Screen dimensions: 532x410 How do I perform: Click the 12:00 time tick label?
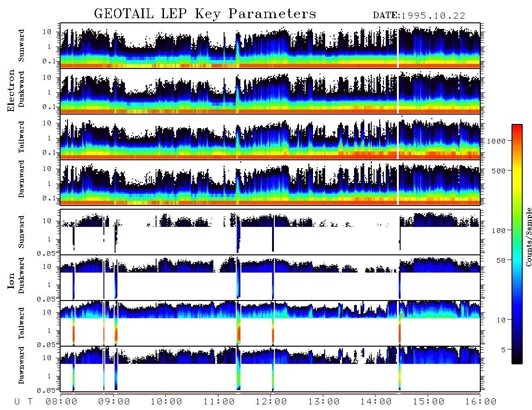tap(272, 402)
